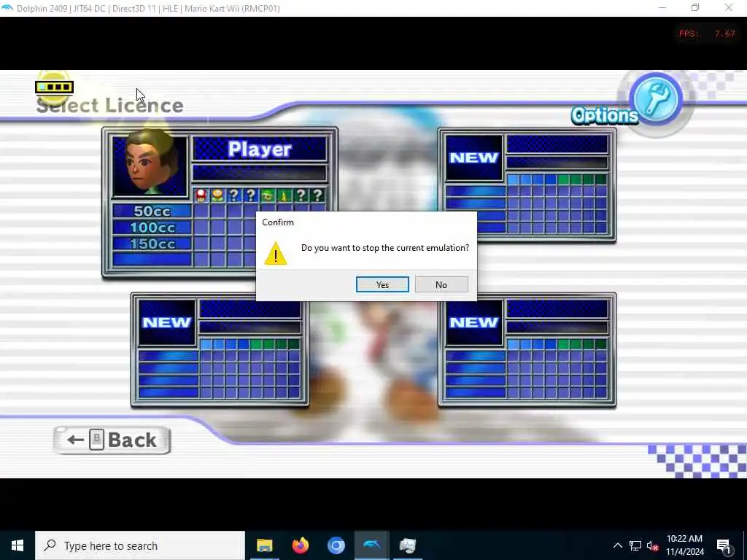Select the 150cc row on Player licence
747x560 pixels.
pyautogui.click(x=152, y=244)
